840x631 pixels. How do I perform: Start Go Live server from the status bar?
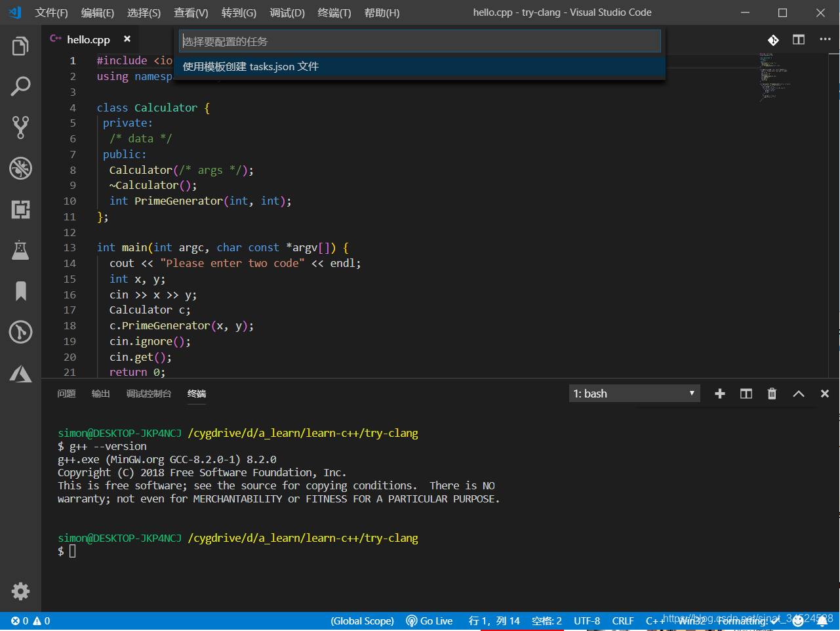point(430,621)
